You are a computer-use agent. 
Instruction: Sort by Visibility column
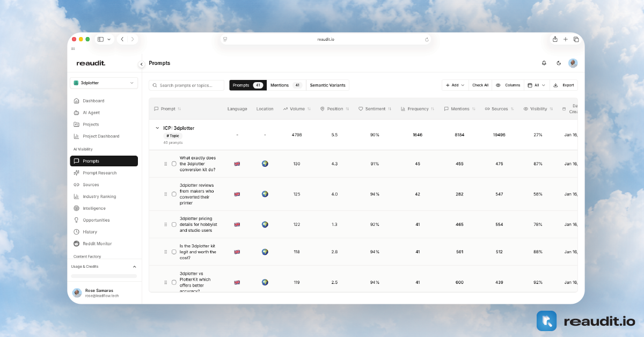[538, 109]
